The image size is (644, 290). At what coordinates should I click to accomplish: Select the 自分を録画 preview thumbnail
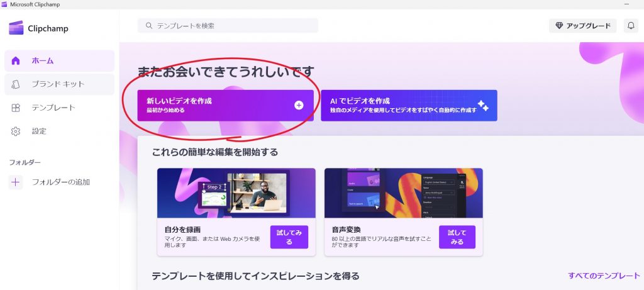(x=236, y=192)
